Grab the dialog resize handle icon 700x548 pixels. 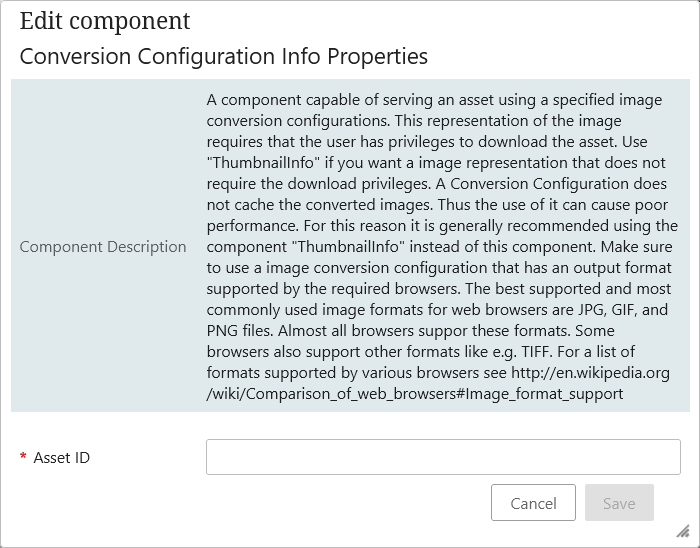tap(682, 531)
